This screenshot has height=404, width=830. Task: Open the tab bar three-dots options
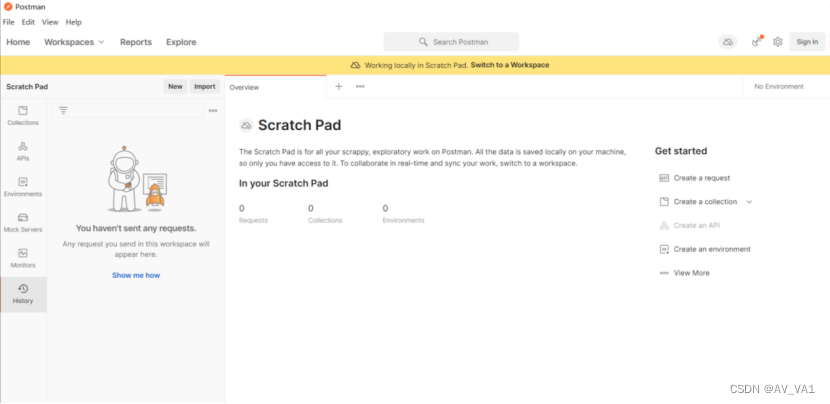point(360,86)
